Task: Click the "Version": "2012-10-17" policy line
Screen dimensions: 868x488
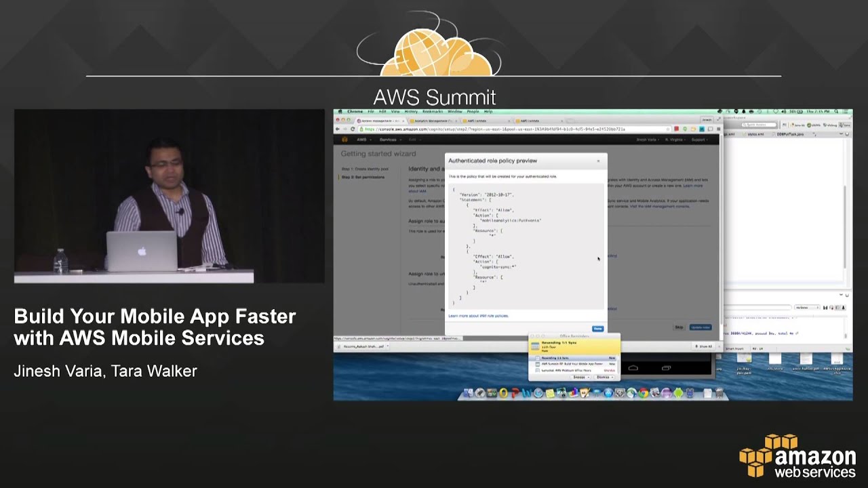Action: 486,195
